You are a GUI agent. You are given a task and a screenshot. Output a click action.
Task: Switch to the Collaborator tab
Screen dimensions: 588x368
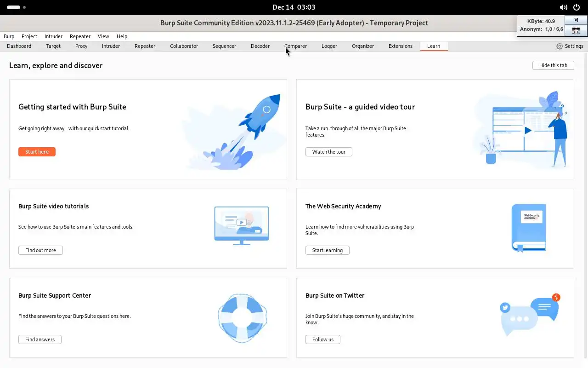(184, 46)
